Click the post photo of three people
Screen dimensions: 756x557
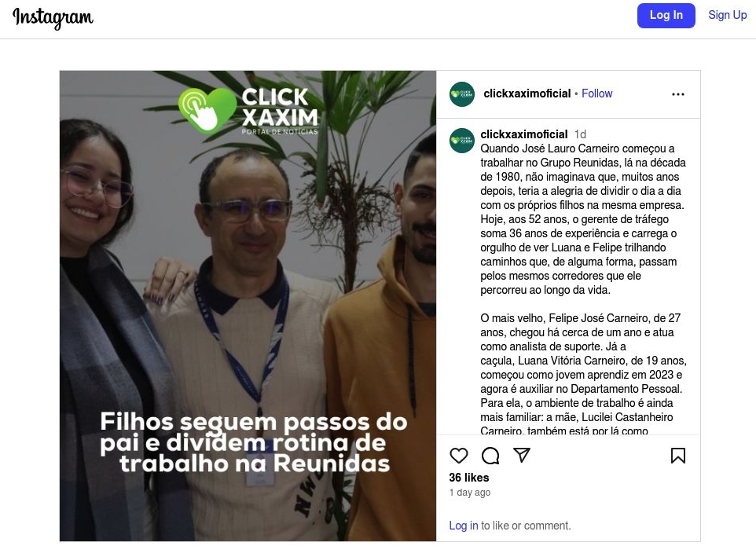point(248,306)
